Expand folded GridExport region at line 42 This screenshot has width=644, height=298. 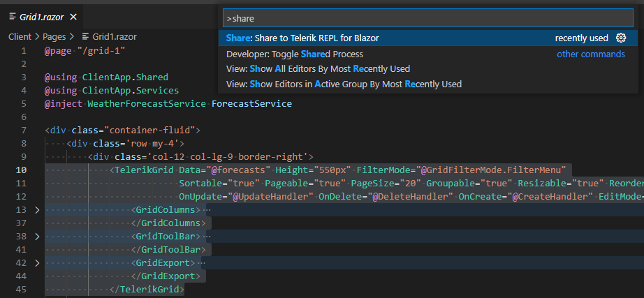[x=37, y=262]
